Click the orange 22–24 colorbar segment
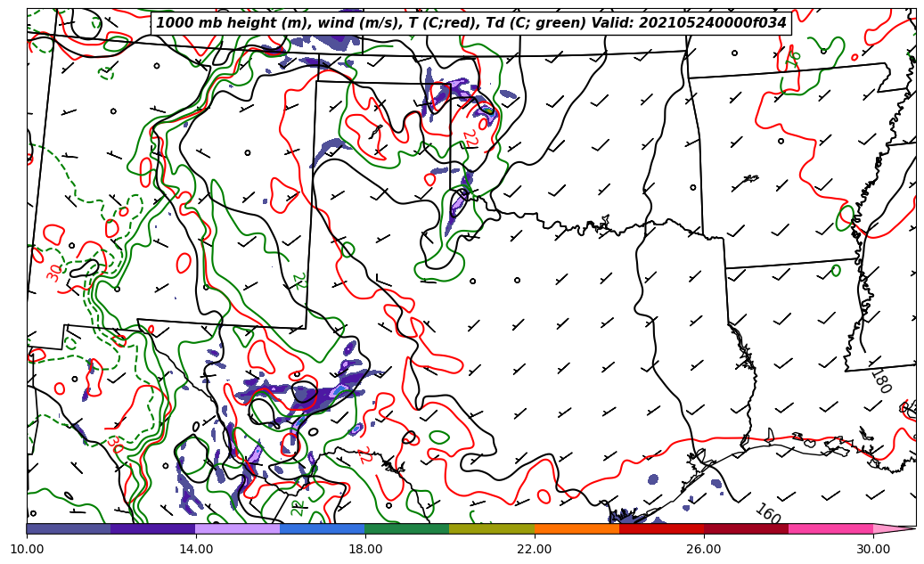This screenshot has height=564, width=924. click(x=576, y=528)
